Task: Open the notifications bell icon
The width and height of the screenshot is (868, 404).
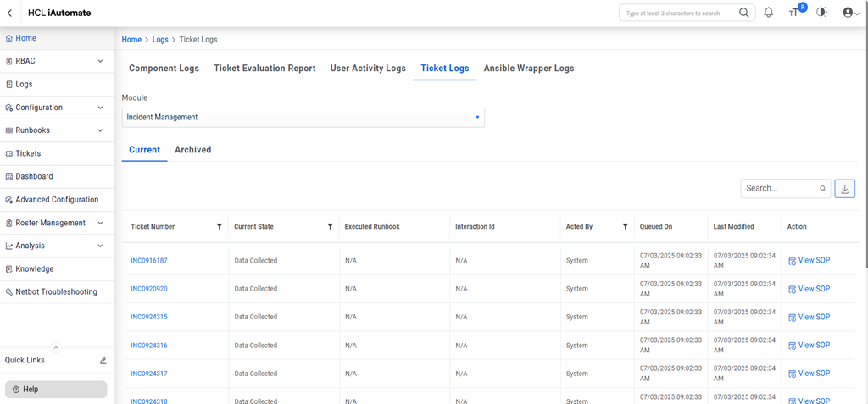Action: (769, 13)
